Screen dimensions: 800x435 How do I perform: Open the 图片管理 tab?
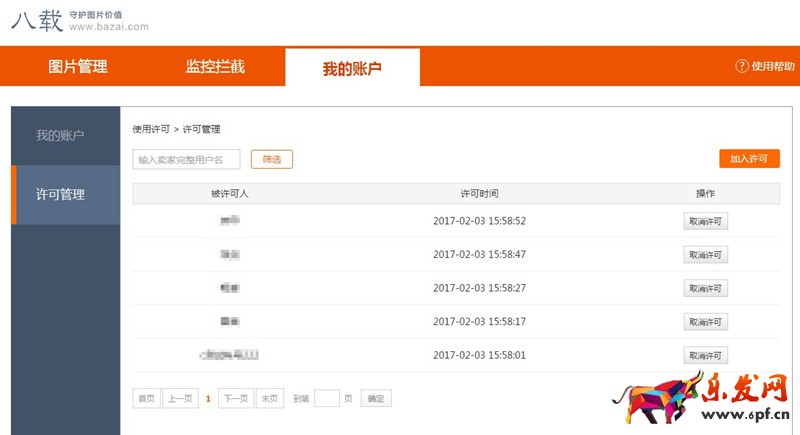point(78,67)
